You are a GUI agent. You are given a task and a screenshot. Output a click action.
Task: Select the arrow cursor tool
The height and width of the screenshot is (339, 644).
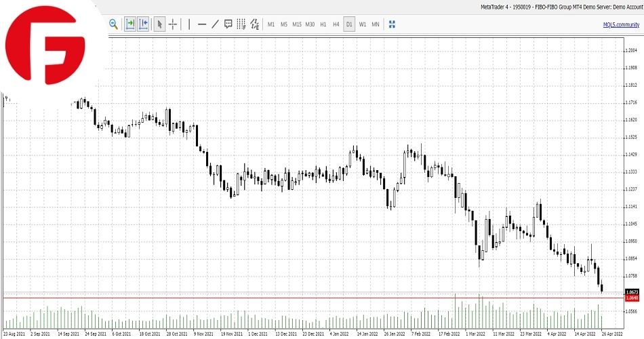159,24
